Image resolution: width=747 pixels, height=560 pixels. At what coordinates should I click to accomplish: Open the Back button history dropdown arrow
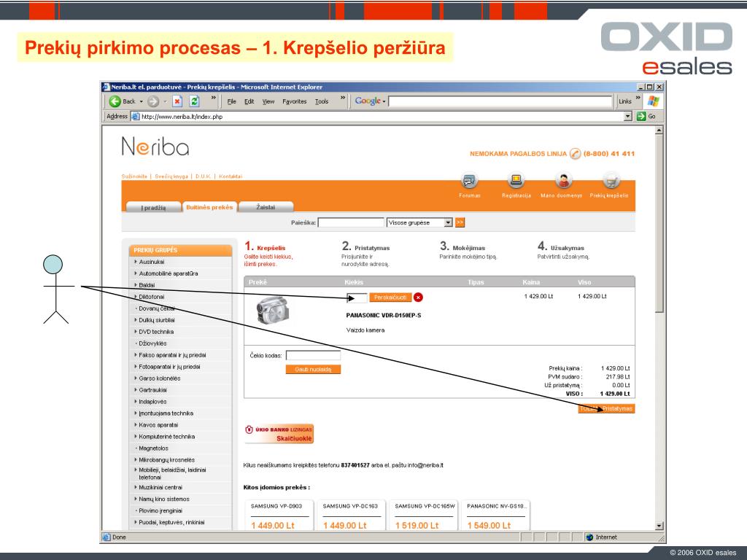pos(142,101)
